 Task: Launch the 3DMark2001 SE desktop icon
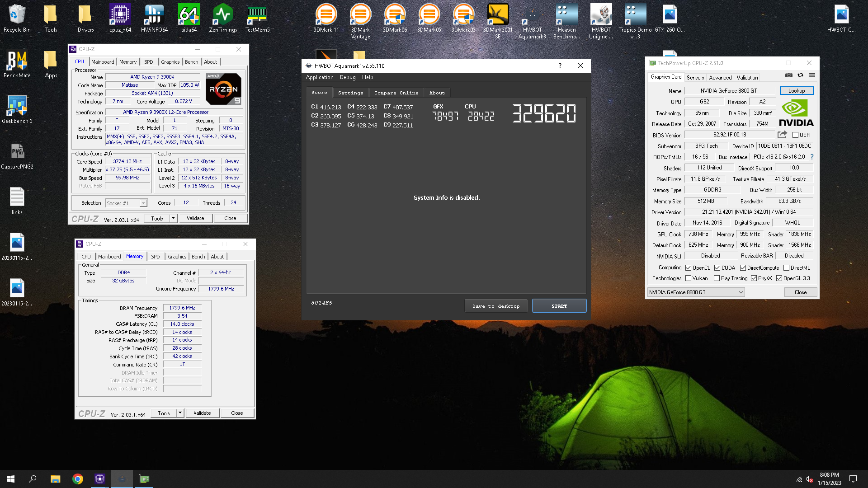point(498,22)
